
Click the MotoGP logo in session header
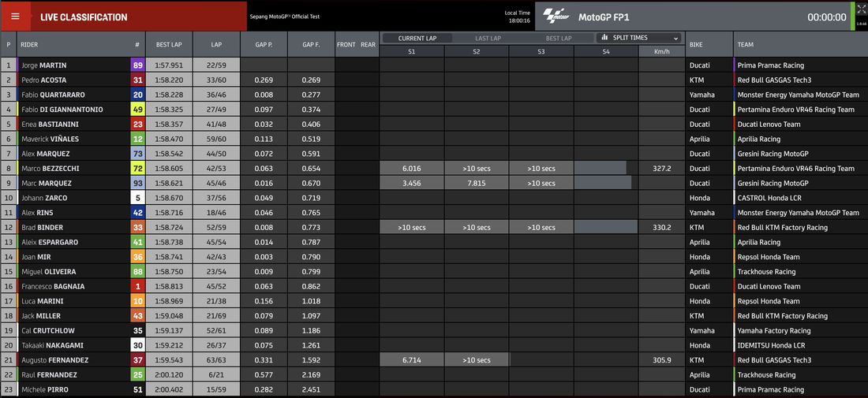pyautogui.click(x=556, y=16)
